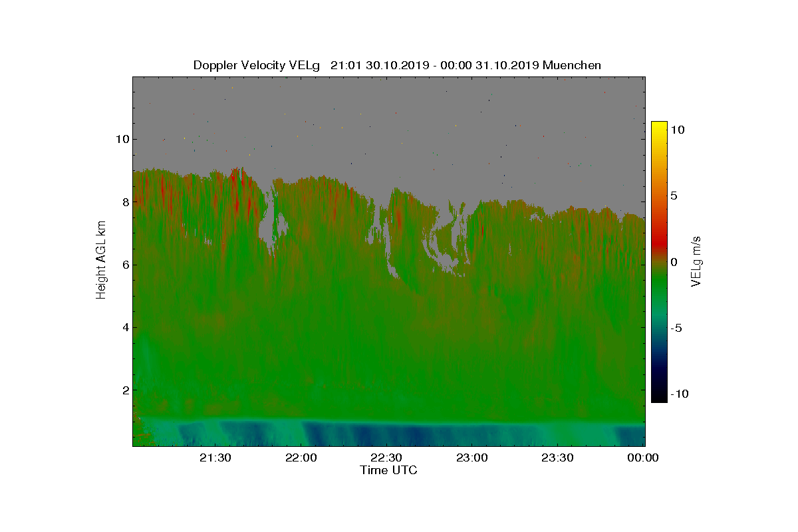Click the plot title 'Doppler Velocity VELg'

pos(257,65)
